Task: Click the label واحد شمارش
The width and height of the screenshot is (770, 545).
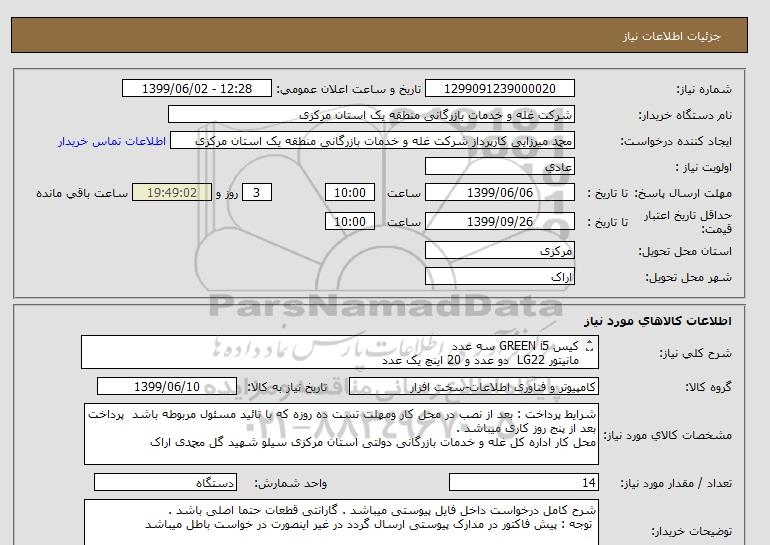Action: [x=291, y=483]
